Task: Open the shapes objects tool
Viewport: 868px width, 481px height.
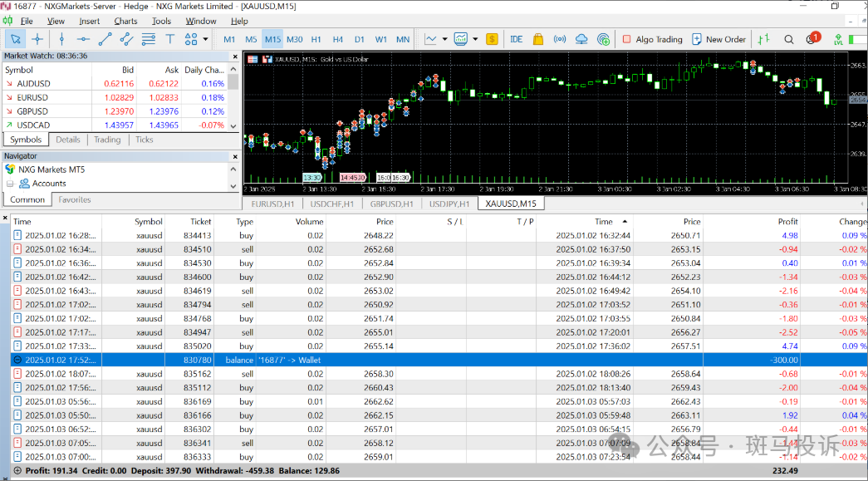Action: click(191, 39)
